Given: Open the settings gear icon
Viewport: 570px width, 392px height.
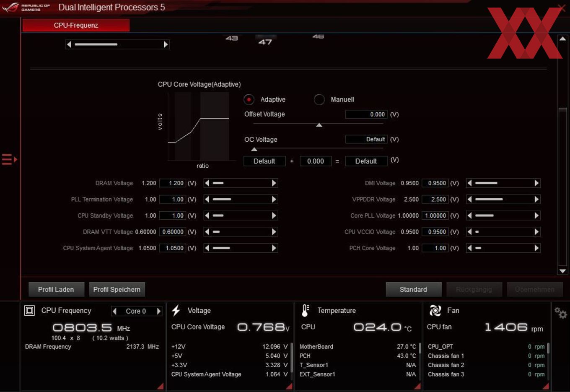Looking at the screenshot, I should [x=560, y=313].
